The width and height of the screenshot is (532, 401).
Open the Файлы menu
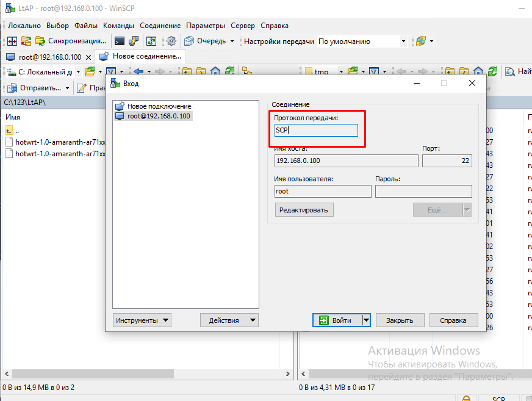[x=86, y=26]
